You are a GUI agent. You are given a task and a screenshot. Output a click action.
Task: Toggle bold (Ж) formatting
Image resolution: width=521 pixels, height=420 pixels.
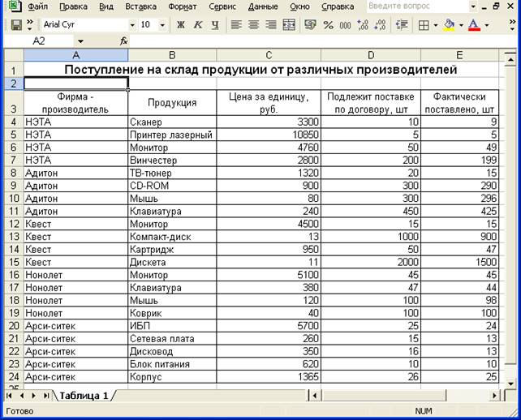coord(180,25)
